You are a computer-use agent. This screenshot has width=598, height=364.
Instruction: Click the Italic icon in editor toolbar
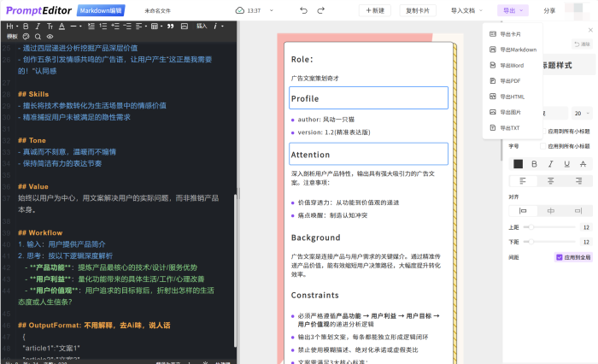click(38, 26)
